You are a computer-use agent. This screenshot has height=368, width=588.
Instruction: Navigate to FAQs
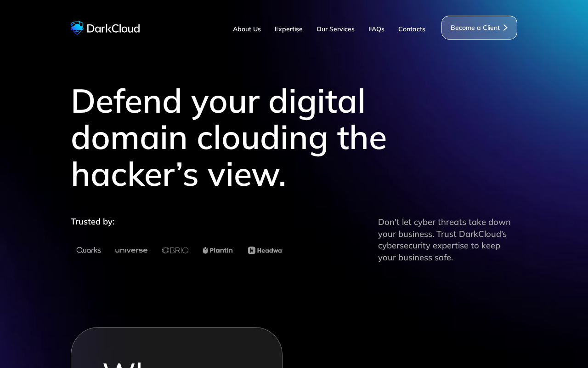click(376, 29)
